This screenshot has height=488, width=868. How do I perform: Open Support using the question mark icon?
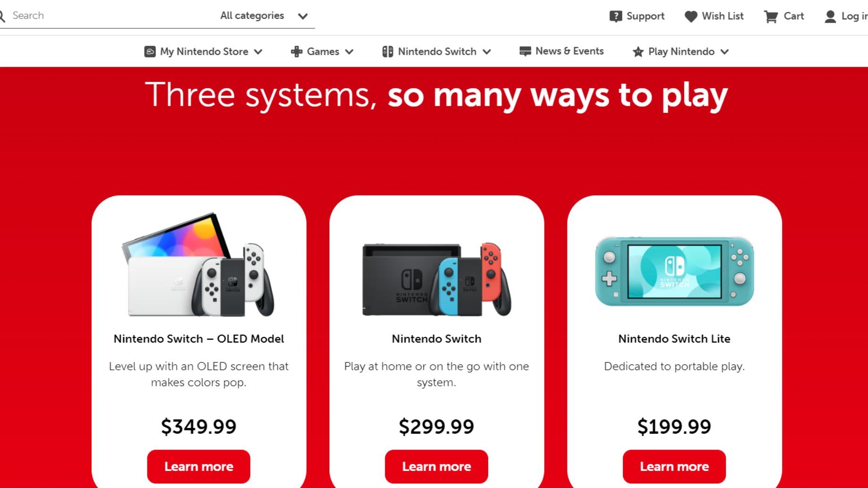(x=616, y=16)
